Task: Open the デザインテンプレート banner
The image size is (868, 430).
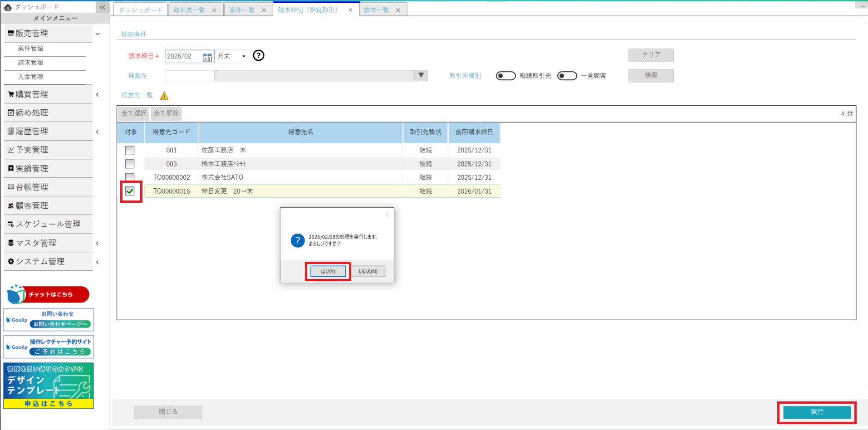Action: (x=49, y=386)
